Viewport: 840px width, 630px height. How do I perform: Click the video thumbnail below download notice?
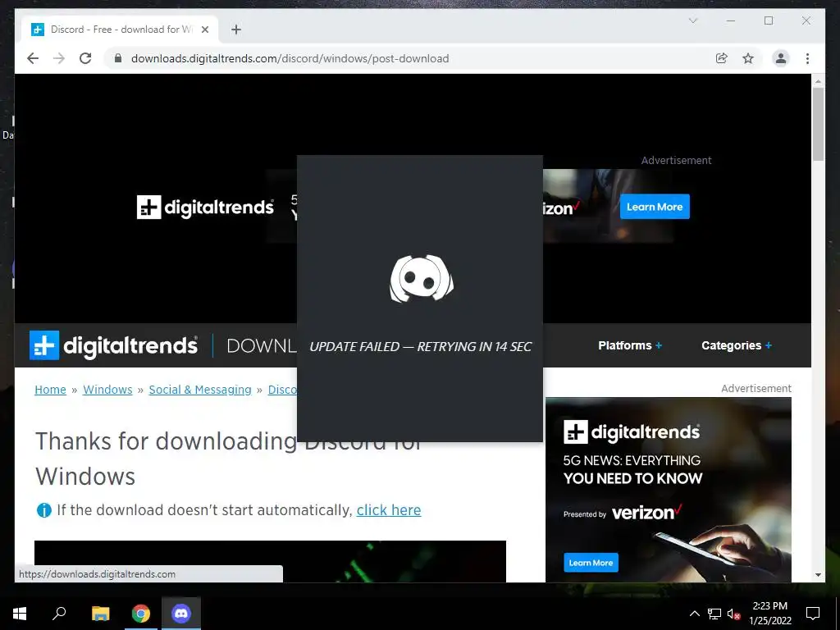pos(270,561)
